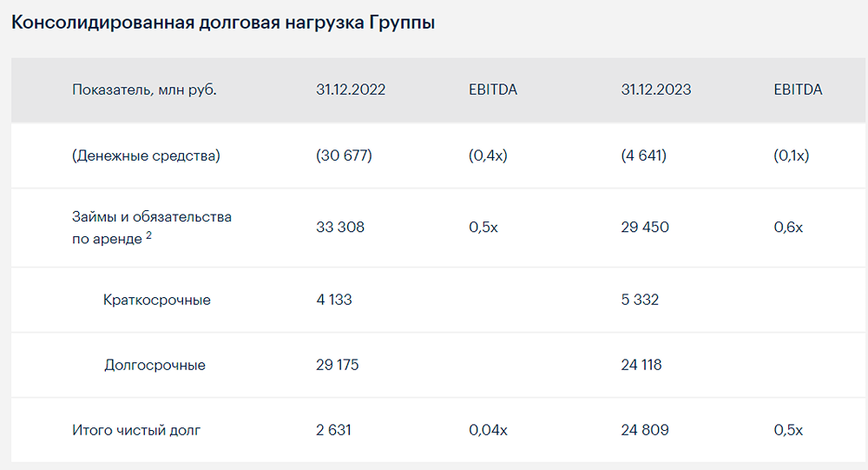The height and width of the screenshot is (470, 868).
Task: Click the loans value 29 450
Action: pos(646,228)
